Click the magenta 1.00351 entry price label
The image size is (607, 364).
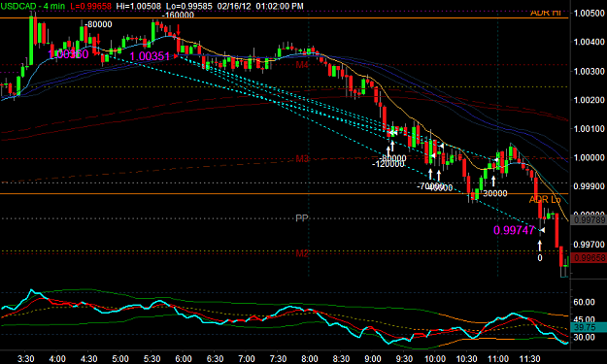pyautogui.click(x=150, y=56)
